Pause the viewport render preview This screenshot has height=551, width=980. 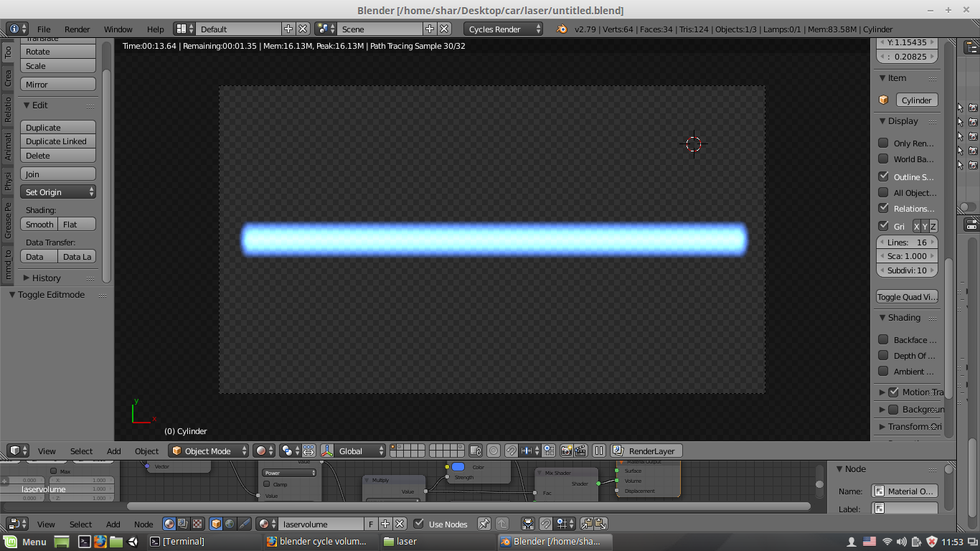coord(599,451)
